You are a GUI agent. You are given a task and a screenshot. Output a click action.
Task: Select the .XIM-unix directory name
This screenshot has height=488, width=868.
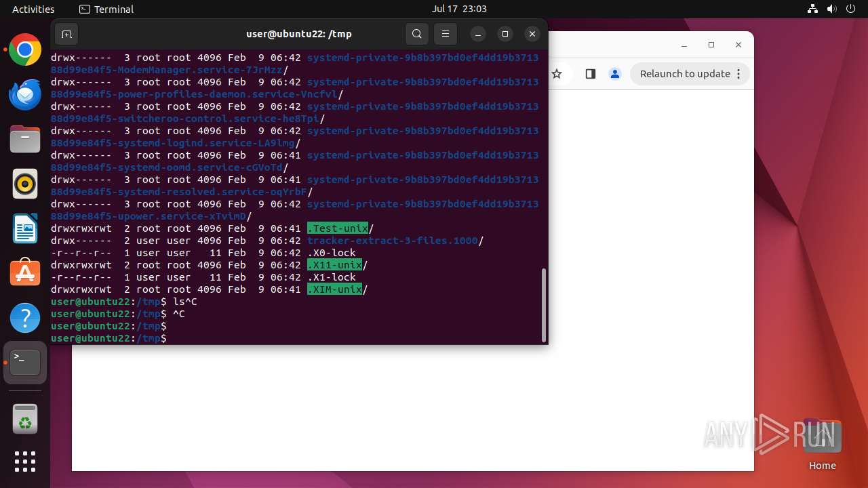(x=334, y=289)
